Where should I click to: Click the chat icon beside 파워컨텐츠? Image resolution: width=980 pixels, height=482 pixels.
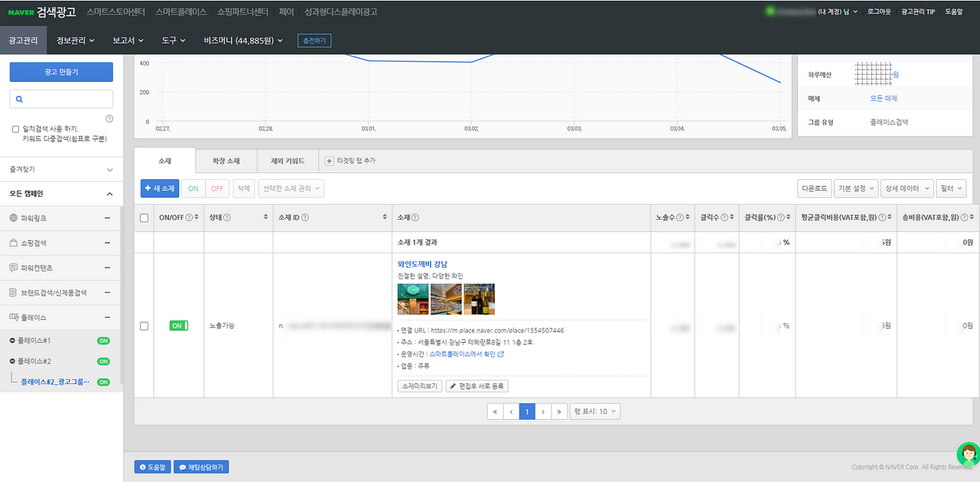pos(13,268)
